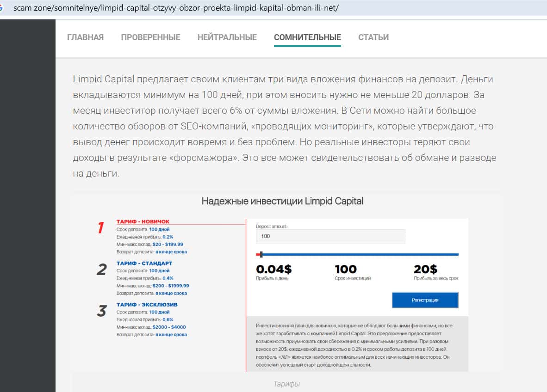Open the СТАТЬИ menu item
The width and height of the screenshot is (547, 392).
click(373, 37)
